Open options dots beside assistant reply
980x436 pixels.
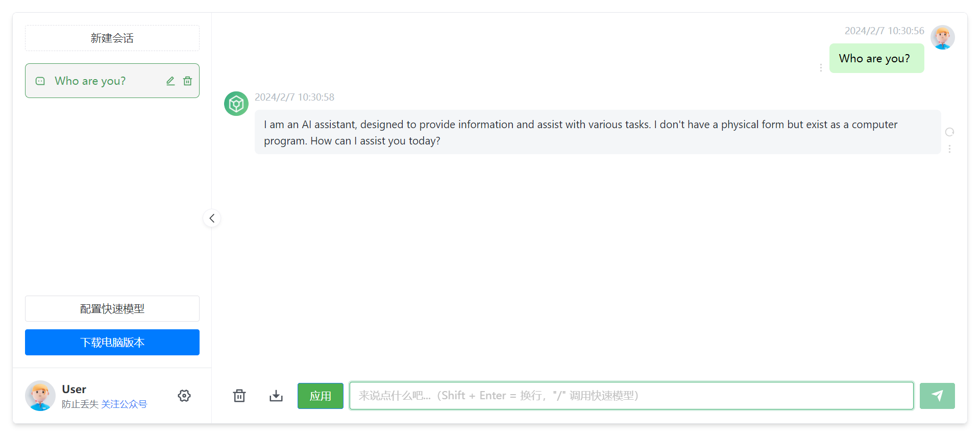(x=949, y=149)
